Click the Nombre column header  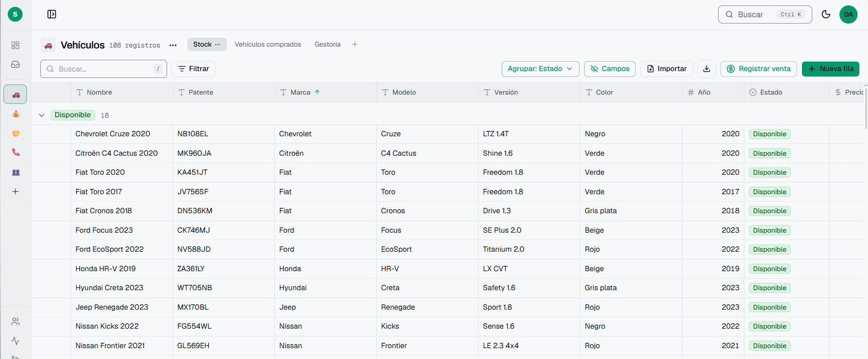coord(122,92)
